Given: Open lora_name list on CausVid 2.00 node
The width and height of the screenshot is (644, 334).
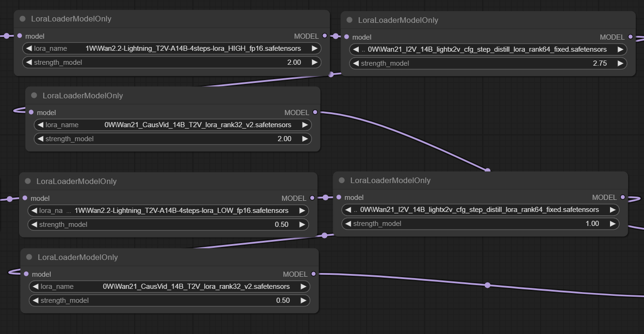Looking at the screenshot, I should pos(173,125).
